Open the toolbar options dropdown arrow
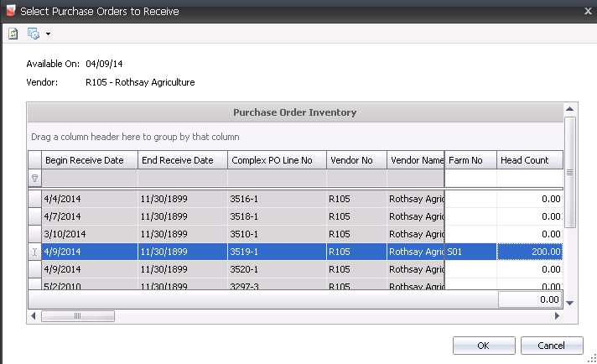Viewport: 597px width, 364px height. [x=49, y=34]
